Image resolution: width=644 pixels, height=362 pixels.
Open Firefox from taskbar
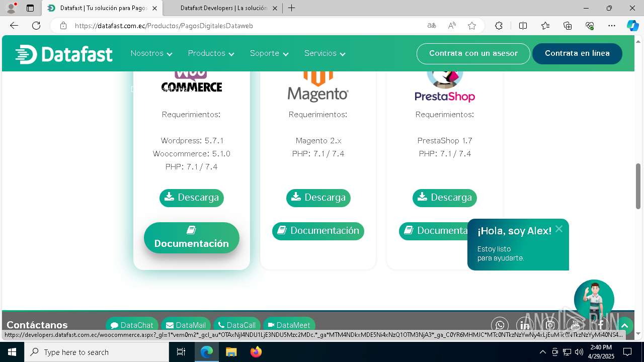[256, 352]
